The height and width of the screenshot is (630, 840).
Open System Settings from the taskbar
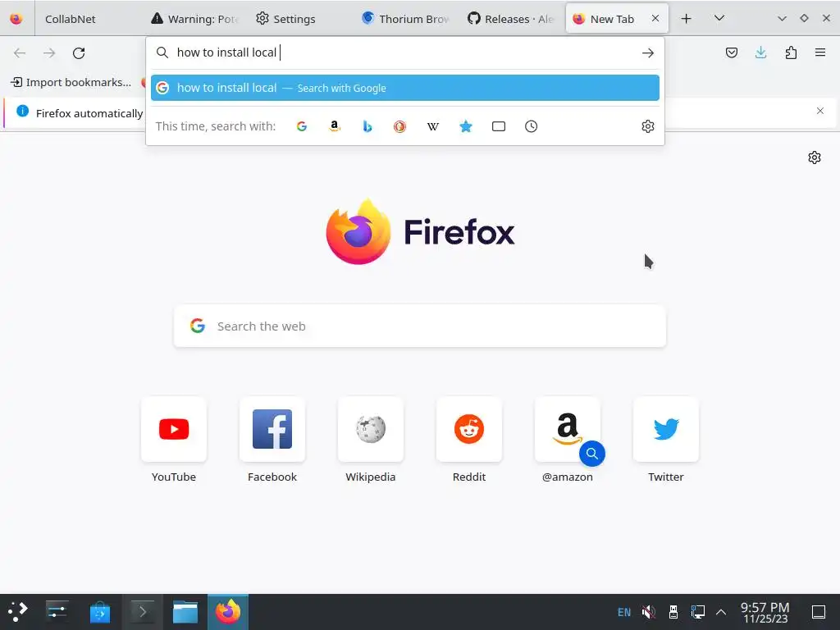coord(57,612)
